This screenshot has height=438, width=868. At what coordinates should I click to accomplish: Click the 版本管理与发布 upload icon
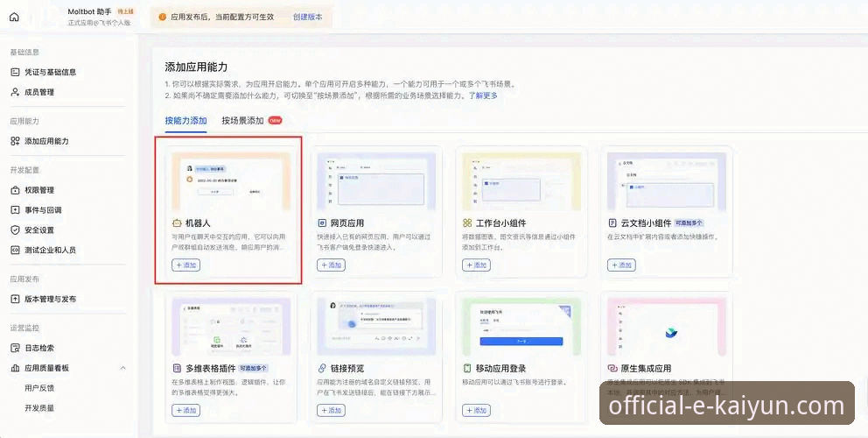[15, 299]
